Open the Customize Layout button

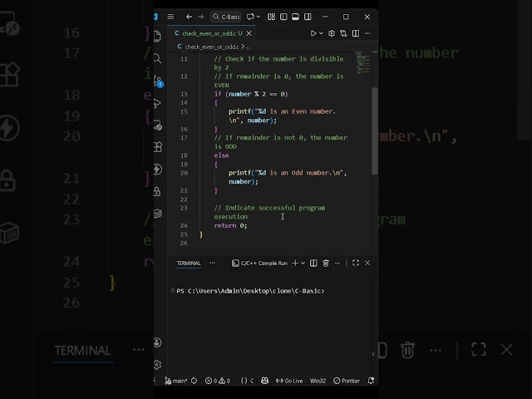pos(272,17)
